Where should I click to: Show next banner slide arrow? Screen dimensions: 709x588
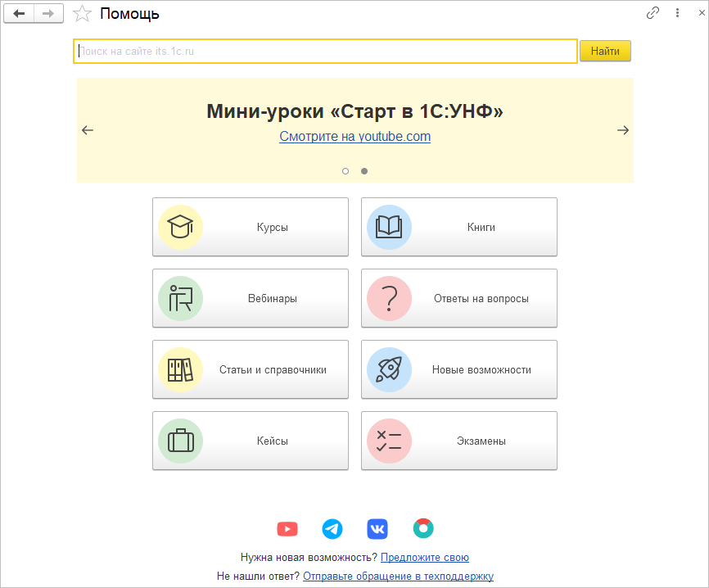click(623, 130)
